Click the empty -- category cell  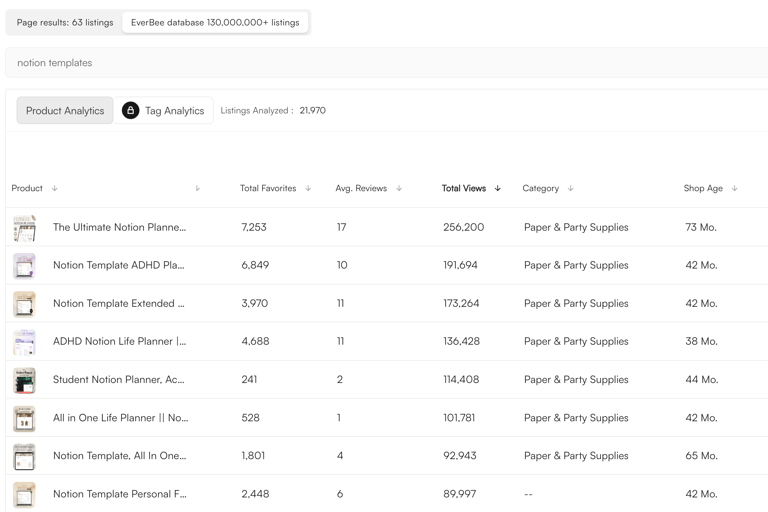click(528, 494)
